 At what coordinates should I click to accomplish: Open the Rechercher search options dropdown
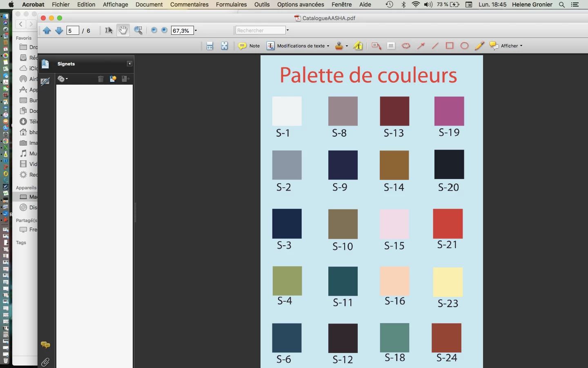[287, 30]
